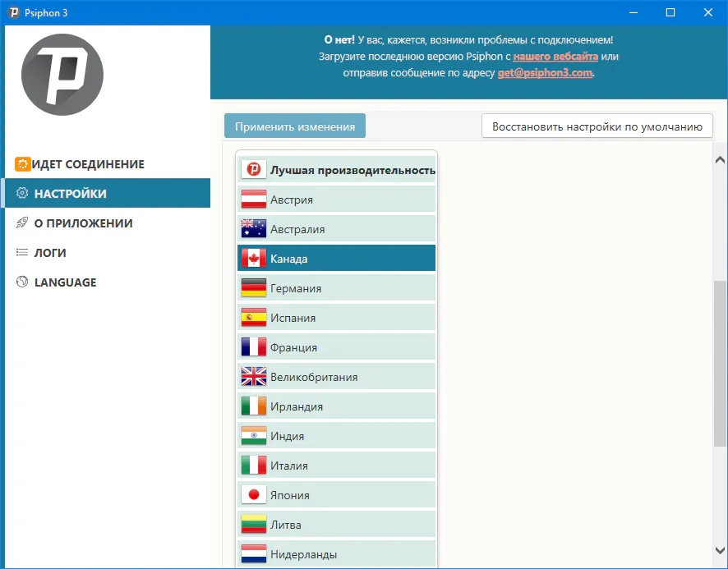Screen dimensions: 728x569
Task: Click the Italy flag icon
Action: point(254,466)
